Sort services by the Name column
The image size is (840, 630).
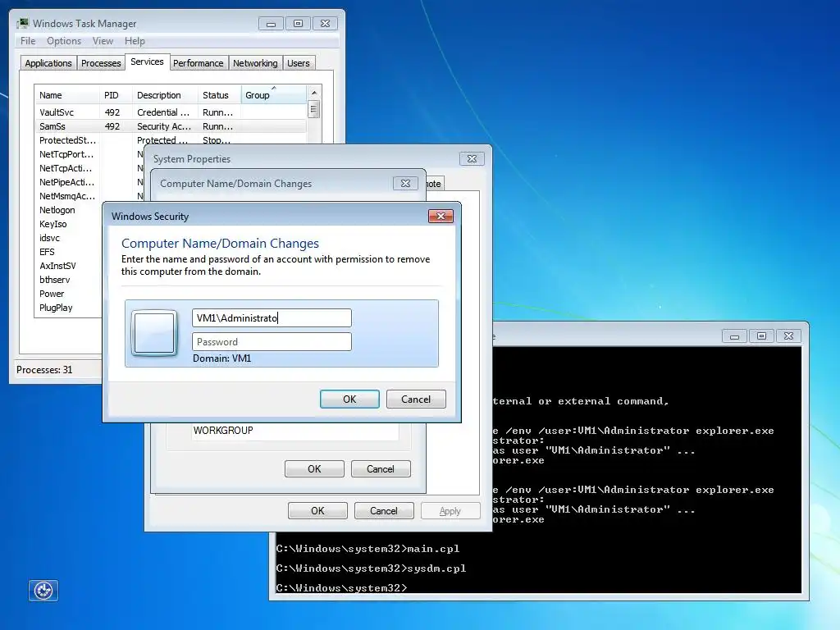(x=67, y=95)
